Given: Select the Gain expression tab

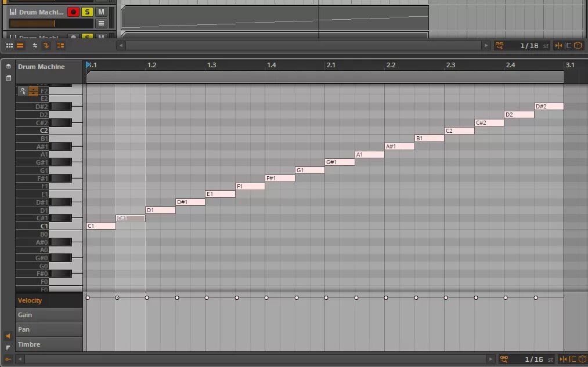Looking at the screenshot, I should pos(49,315).
